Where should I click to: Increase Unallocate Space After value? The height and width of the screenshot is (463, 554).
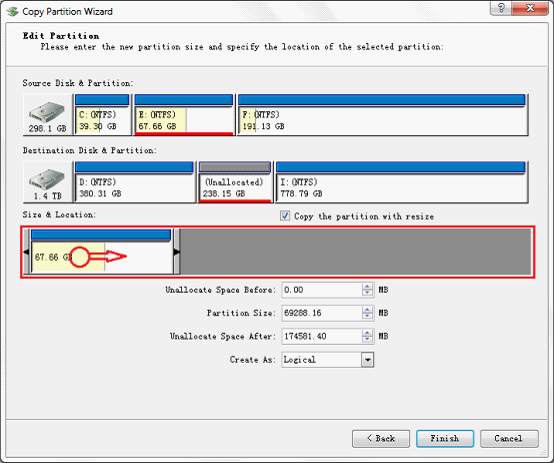point(367,333)
